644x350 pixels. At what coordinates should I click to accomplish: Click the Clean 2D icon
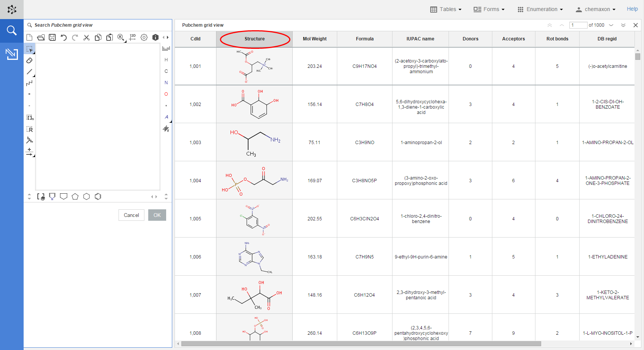(133, 37)
